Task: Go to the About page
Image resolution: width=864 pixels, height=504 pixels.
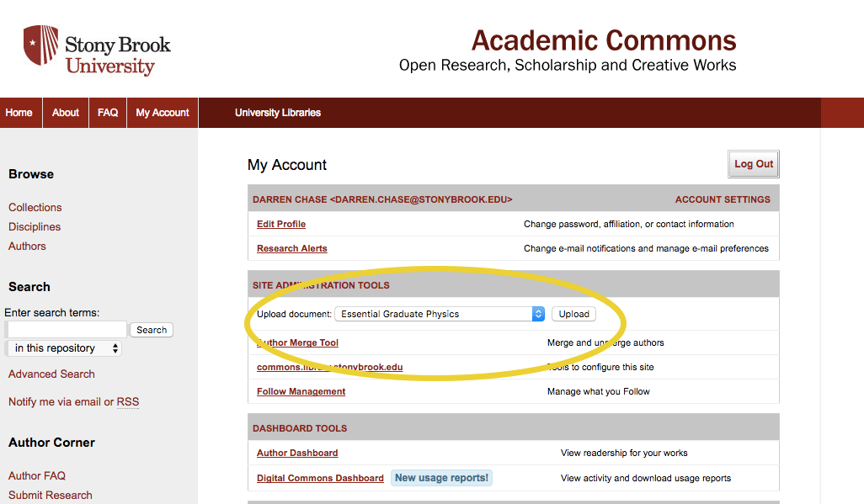Action: click(x=66, y=113)
